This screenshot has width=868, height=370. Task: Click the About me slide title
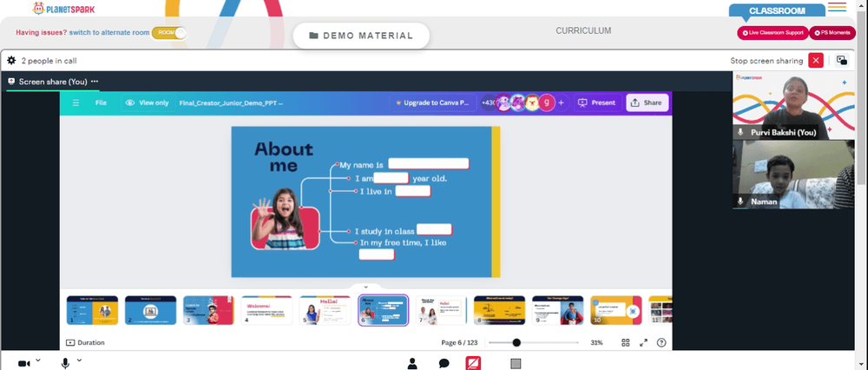284,157
